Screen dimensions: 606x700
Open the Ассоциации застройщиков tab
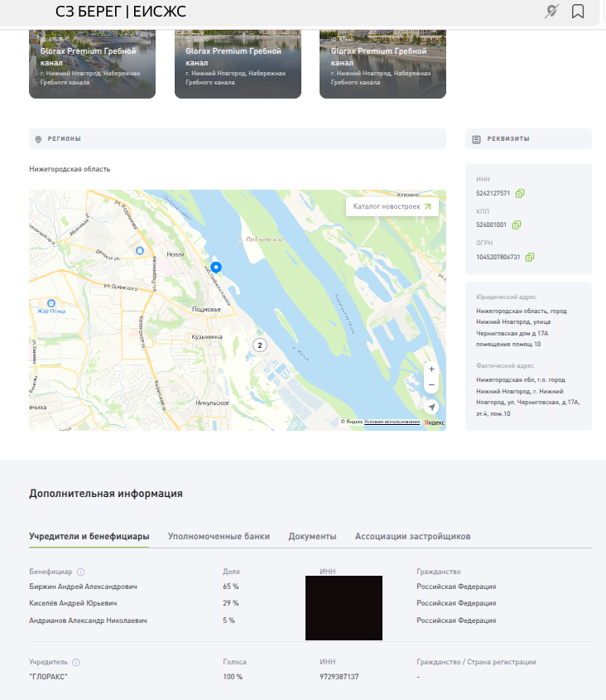[x=412, y=536]
